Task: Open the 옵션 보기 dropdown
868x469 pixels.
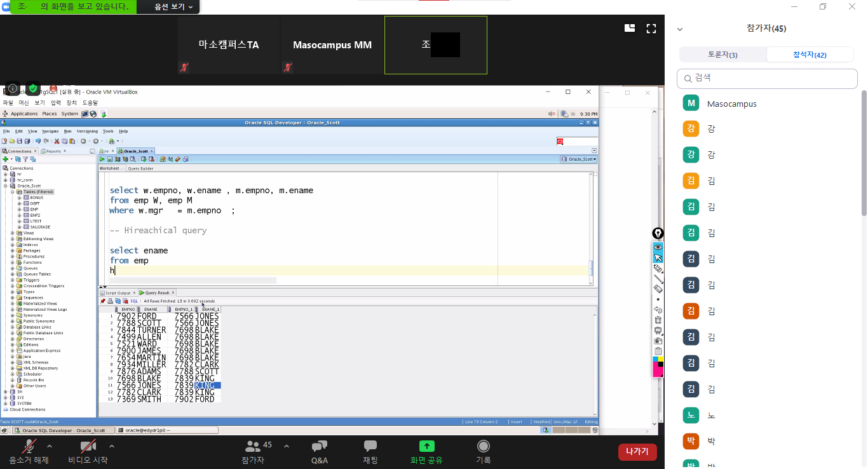Action: [173, 7]
